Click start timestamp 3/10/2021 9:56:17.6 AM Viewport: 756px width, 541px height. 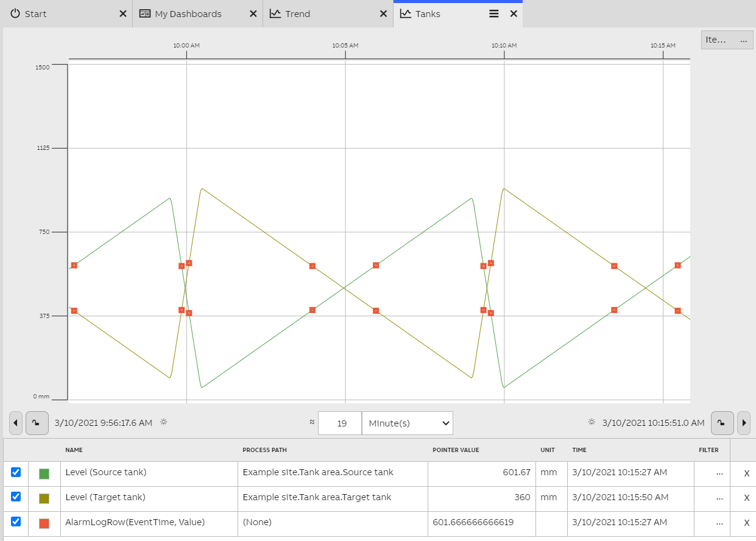pos(104,423)
